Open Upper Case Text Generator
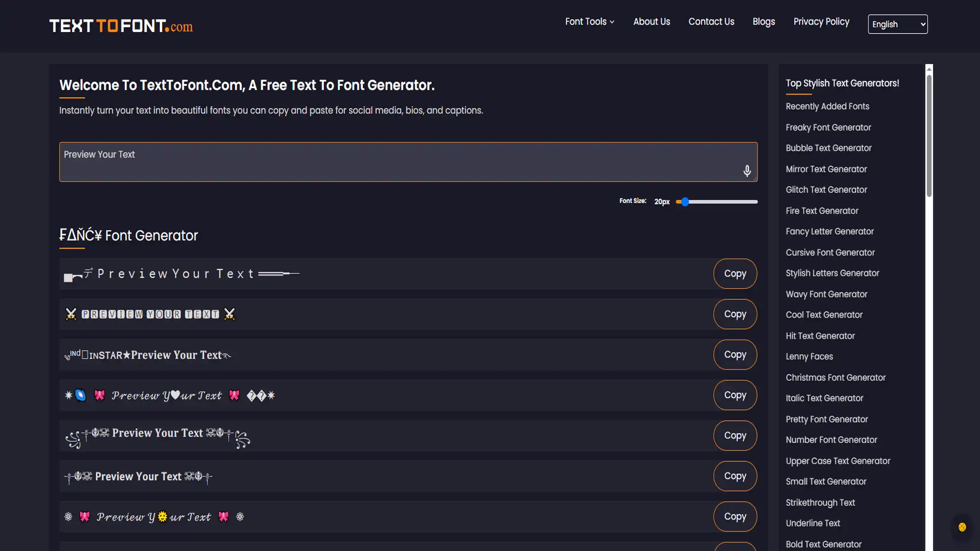The image size is (980, 551). click(838, 461)
